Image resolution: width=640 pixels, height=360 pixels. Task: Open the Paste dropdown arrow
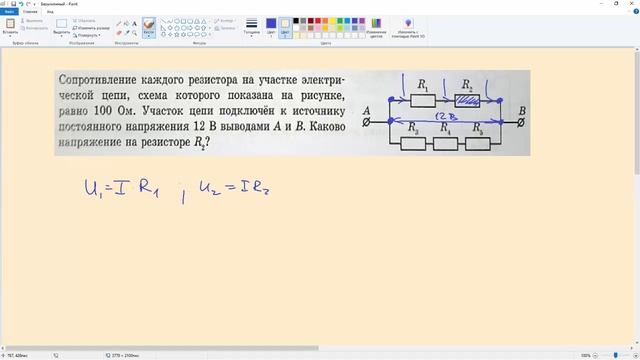pos(10,36)
